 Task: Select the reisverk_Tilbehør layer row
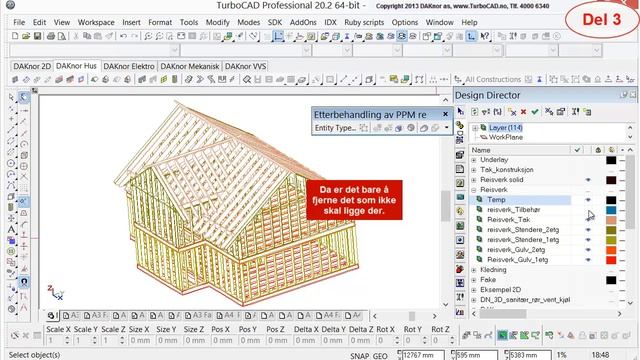tap(520, 210)
